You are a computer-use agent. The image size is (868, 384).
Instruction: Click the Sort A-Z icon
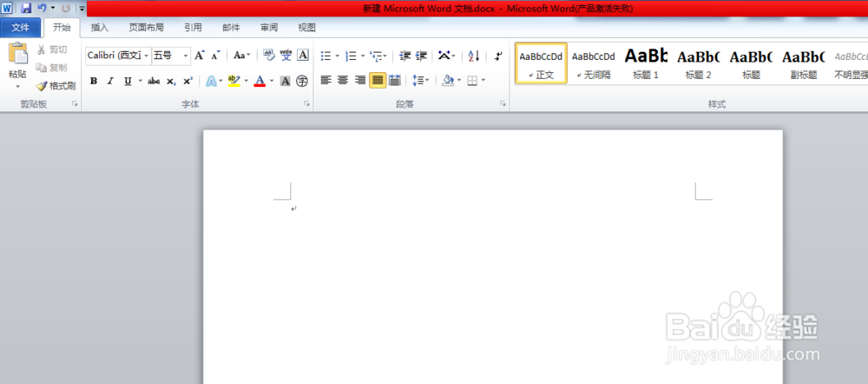tap(474, 56)
